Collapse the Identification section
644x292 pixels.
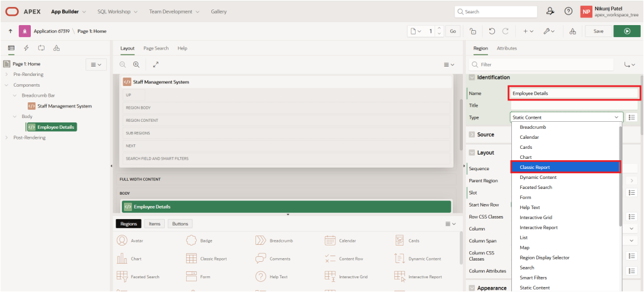pos(472,77)
